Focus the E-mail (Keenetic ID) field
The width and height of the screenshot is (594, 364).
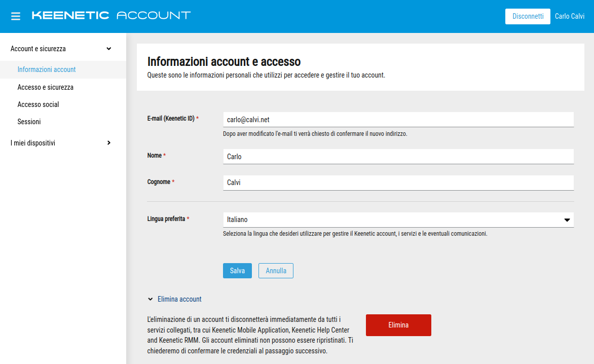tap(398, 120)
